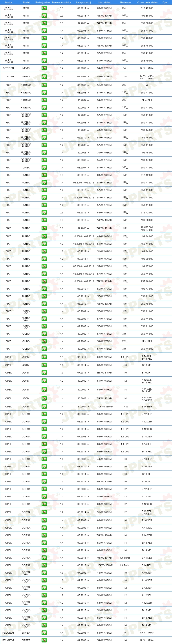Select the LINEA model cell
172x644 pixels.
tap(26, 168)
